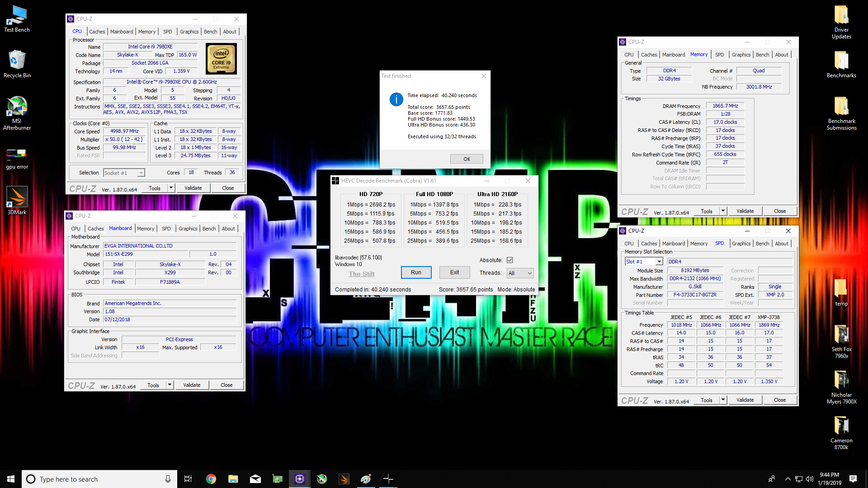Switch to Bench tab in top-left CPU-Z

point(210,32)
